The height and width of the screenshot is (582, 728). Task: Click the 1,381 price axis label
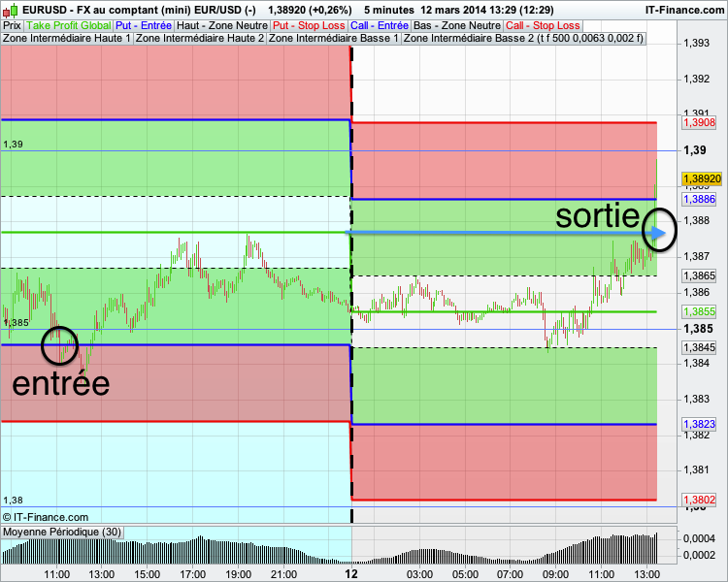click(x=696, y=469)
